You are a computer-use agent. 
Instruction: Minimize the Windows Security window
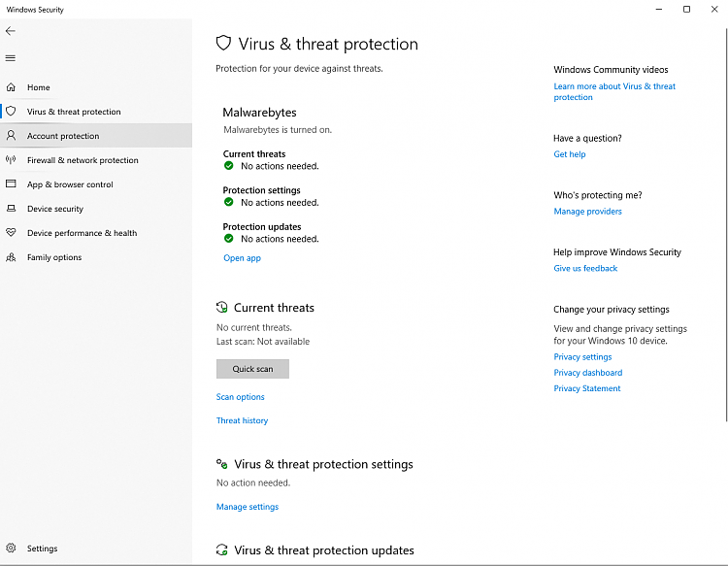pos(659,10)
